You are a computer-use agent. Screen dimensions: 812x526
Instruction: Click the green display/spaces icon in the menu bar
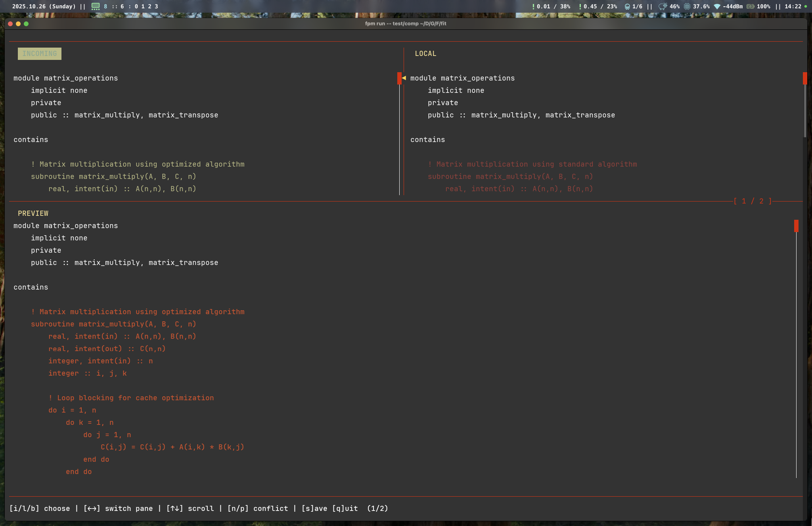coord(96,6)
